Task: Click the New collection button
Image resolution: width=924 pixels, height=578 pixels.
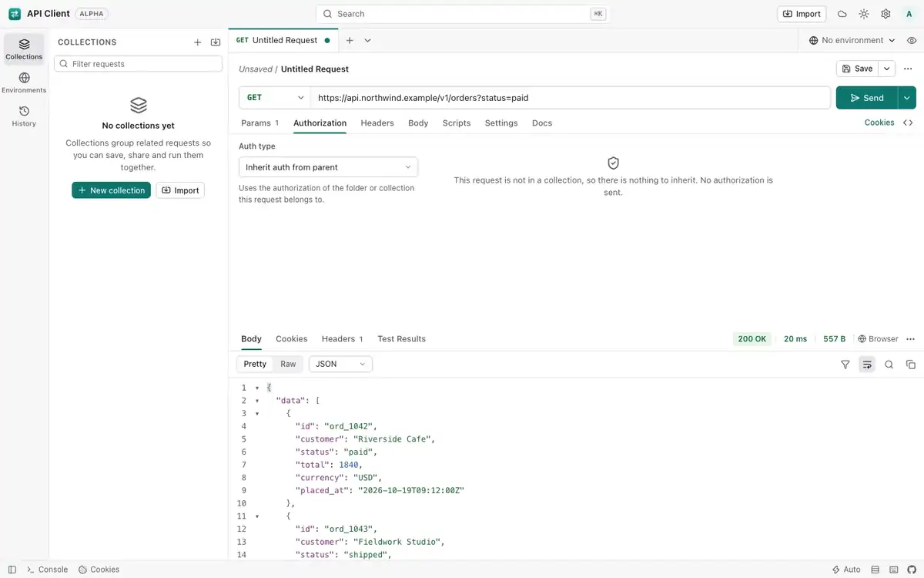Action: pyautogui.click(x=111, y=190)
